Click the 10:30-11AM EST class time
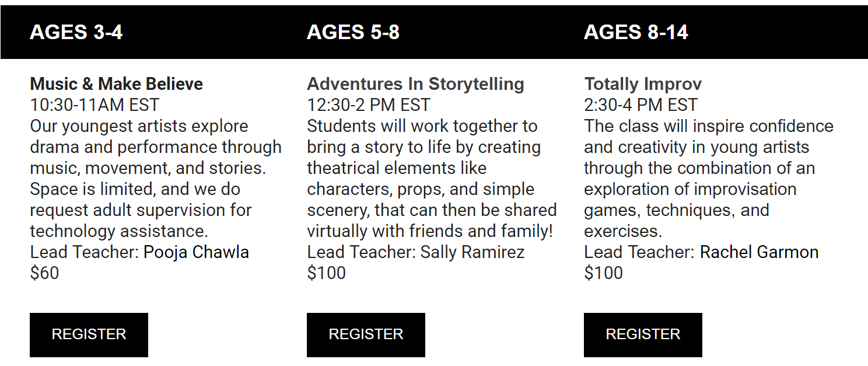 coord(94,105)
